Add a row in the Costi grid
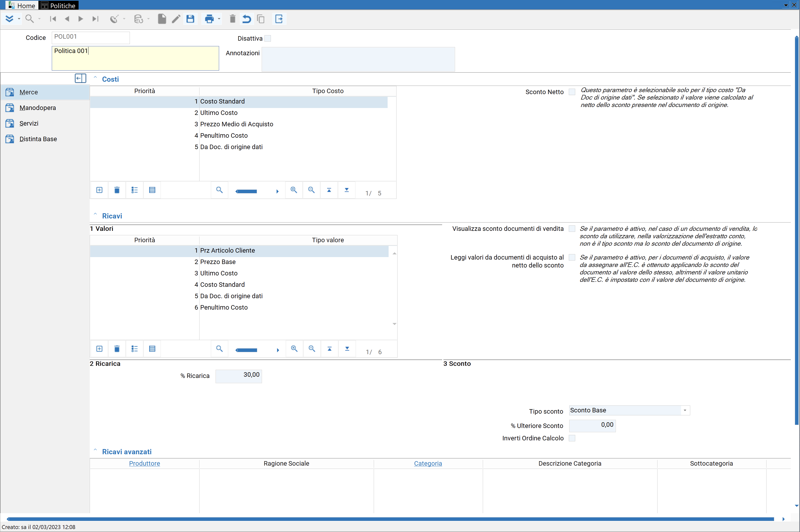800x532 pixels. coord(99,190)
